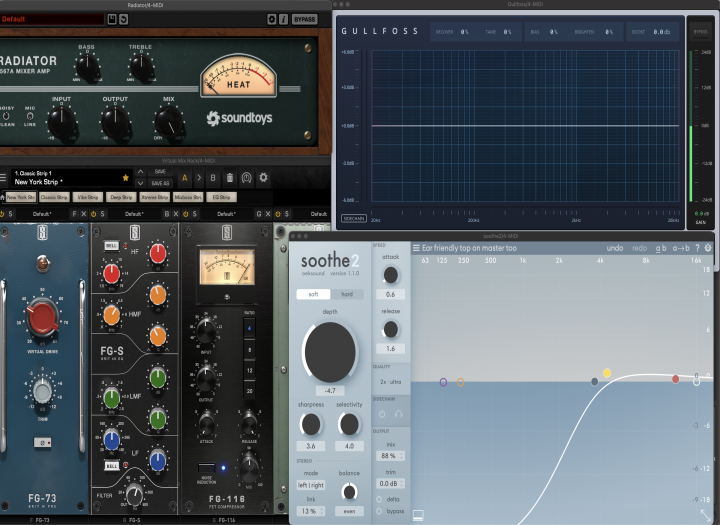Viewport: 720px width, 525px height.
Task: Select the Vibe Strip tab
Action: (88, 197)
